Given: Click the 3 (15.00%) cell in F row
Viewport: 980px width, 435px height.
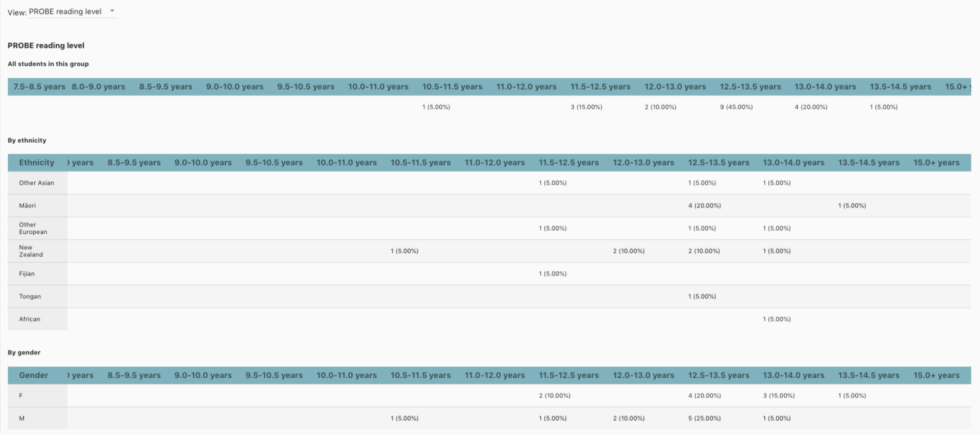Looking at the screenshot, I should [x=779, y=396].
